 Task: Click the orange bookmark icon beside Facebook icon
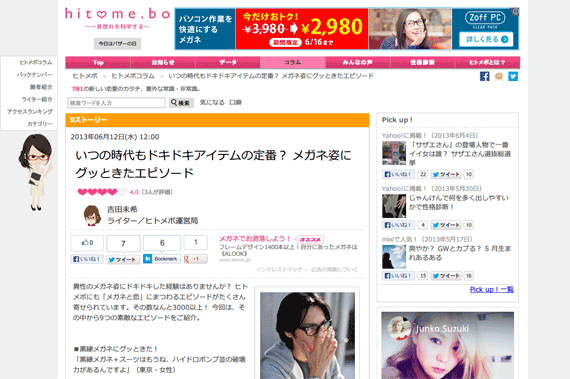click(x=499, y=76)
